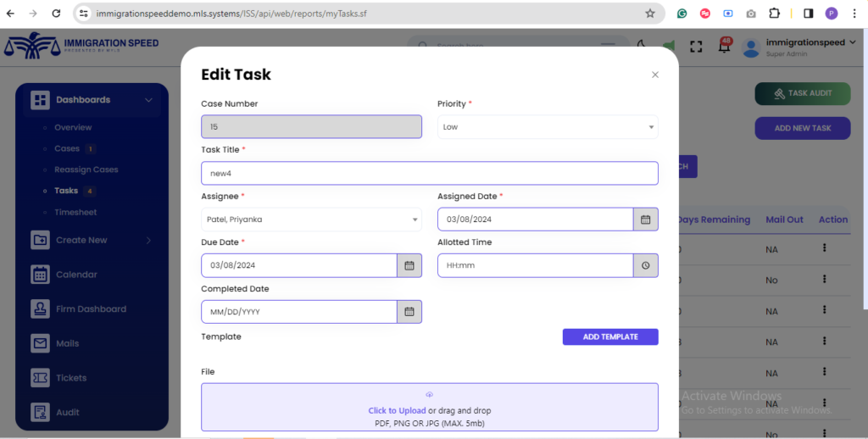
Task: Click the cloud upload icon in File area
Action: [x=429, y=395]
